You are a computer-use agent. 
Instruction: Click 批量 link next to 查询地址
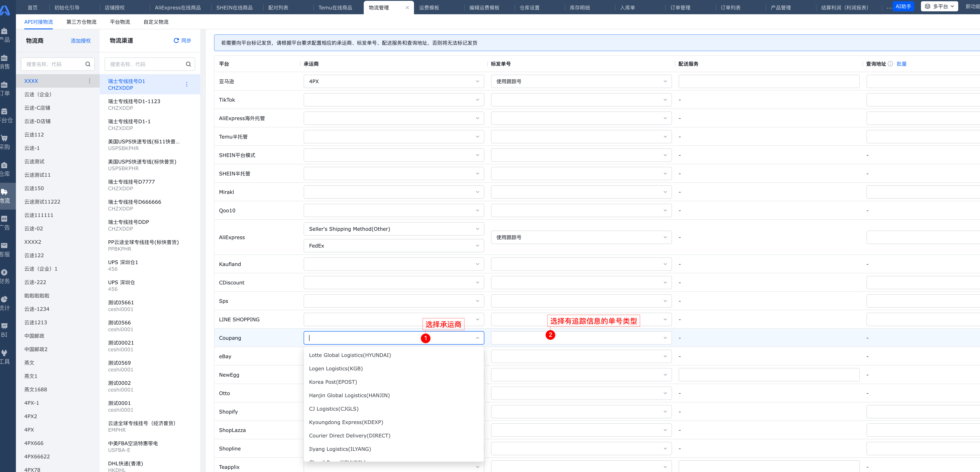[901, 64]
